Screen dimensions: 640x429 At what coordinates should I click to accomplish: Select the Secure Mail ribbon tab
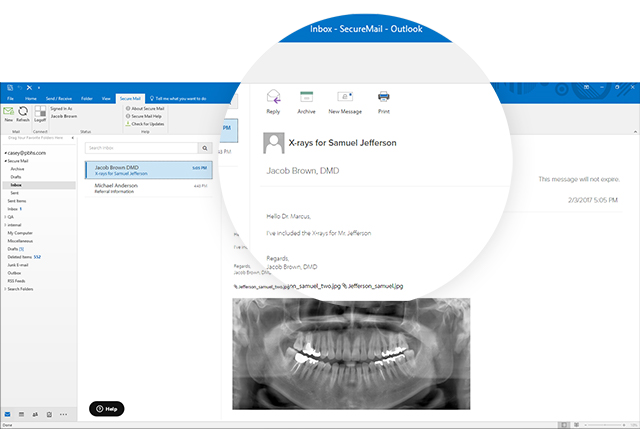[x=130, y=98]
